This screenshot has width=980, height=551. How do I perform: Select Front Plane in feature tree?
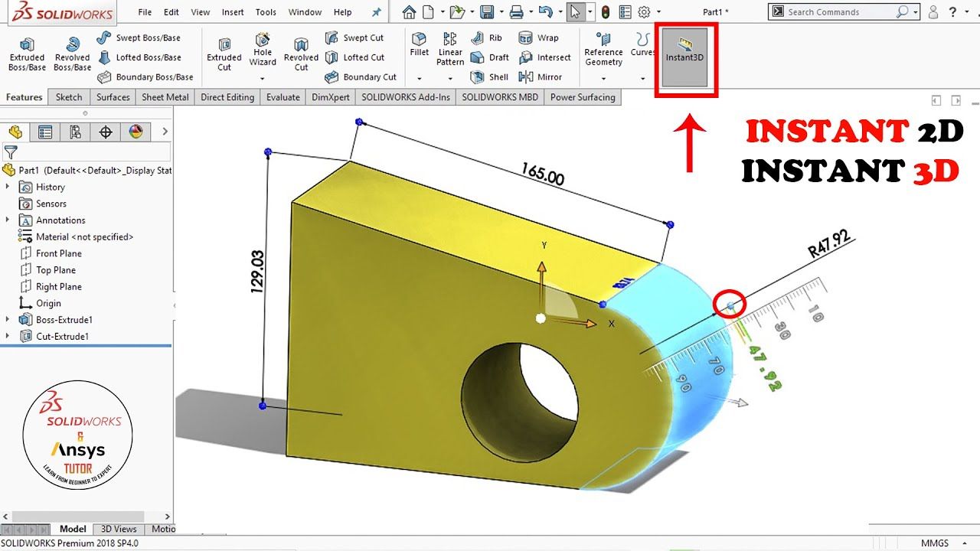(x=58, y=253)
